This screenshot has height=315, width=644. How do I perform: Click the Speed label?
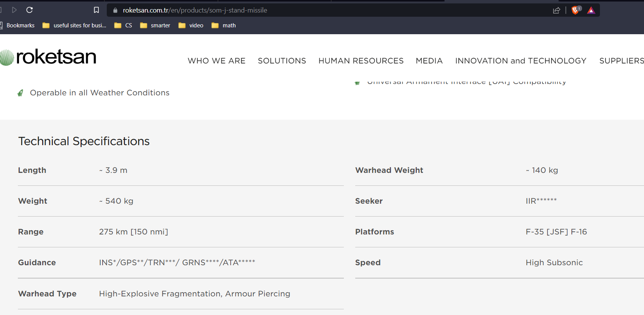click(368, 263)
